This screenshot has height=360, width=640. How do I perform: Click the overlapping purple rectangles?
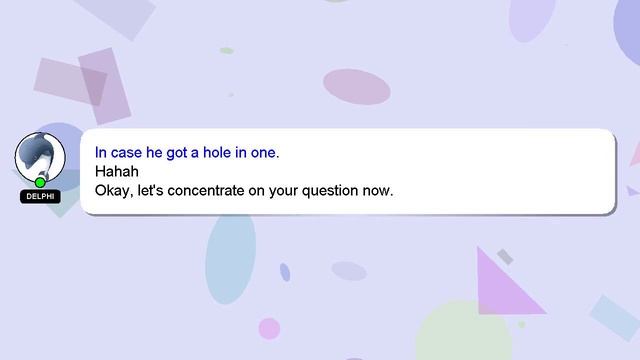pos(84,86)
